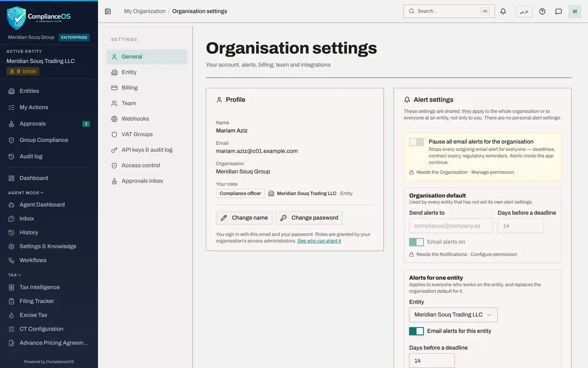
Task: Open the user avatar M menu
Action: 575,11
